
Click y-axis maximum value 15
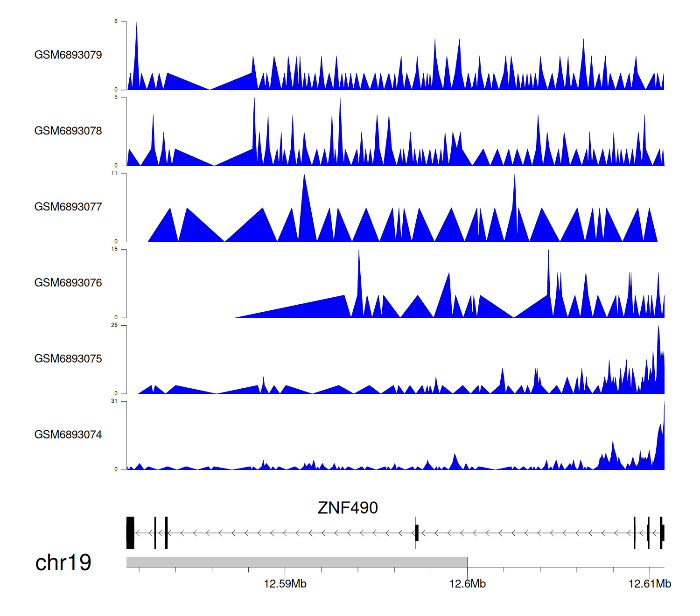tap(114, 249)
